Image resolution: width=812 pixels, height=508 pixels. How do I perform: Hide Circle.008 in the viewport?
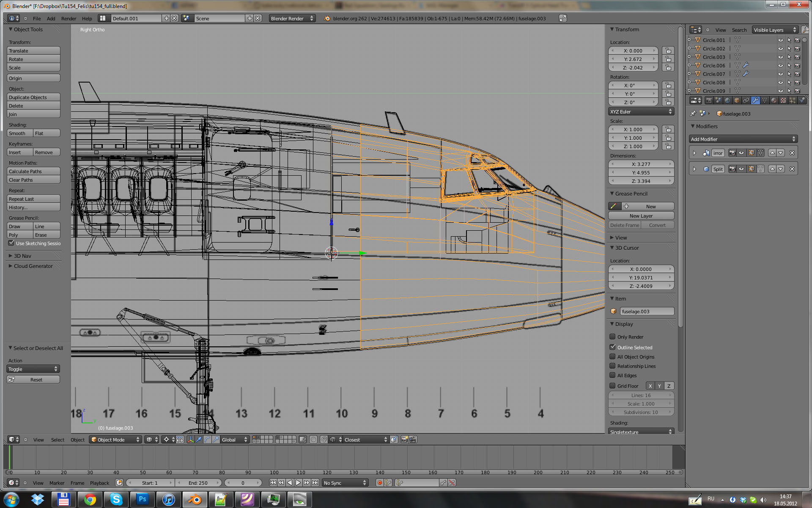point(781,83)
